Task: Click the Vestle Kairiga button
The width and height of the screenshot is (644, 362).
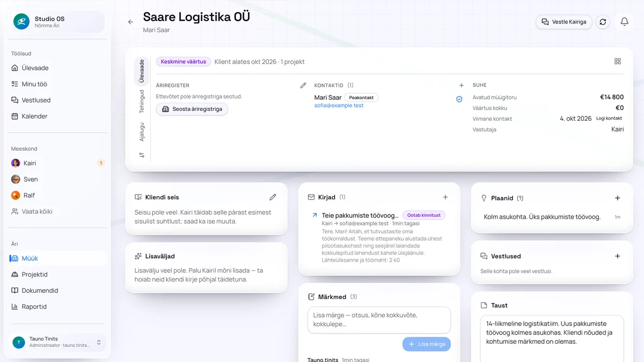Action: coord(564,22)
